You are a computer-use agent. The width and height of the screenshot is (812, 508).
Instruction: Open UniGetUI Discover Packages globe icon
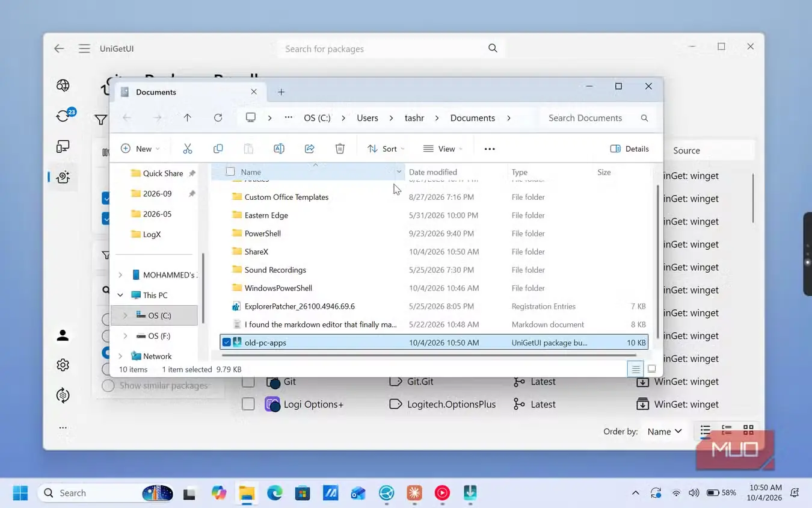coord(63,85)
